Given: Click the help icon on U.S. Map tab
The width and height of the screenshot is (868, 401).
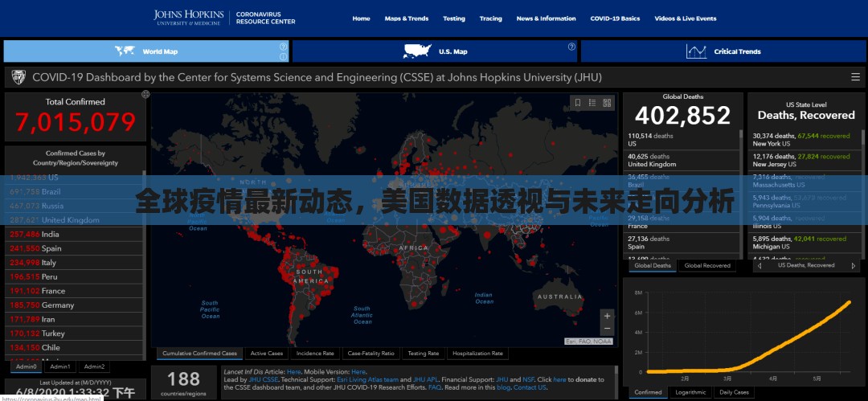Looking at the screenshot, I should pyautogui.click(x=571, y=47).
